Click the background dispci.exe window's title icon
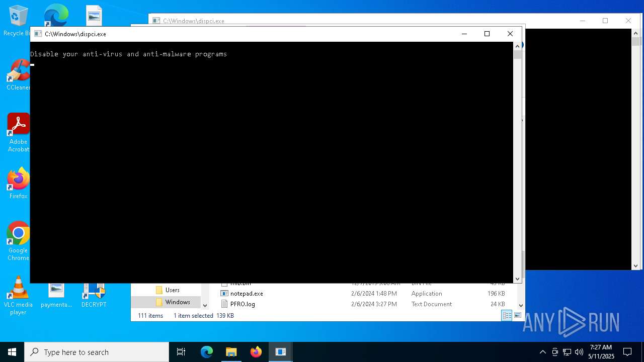 pyautogui.click(x=156, y=21)
